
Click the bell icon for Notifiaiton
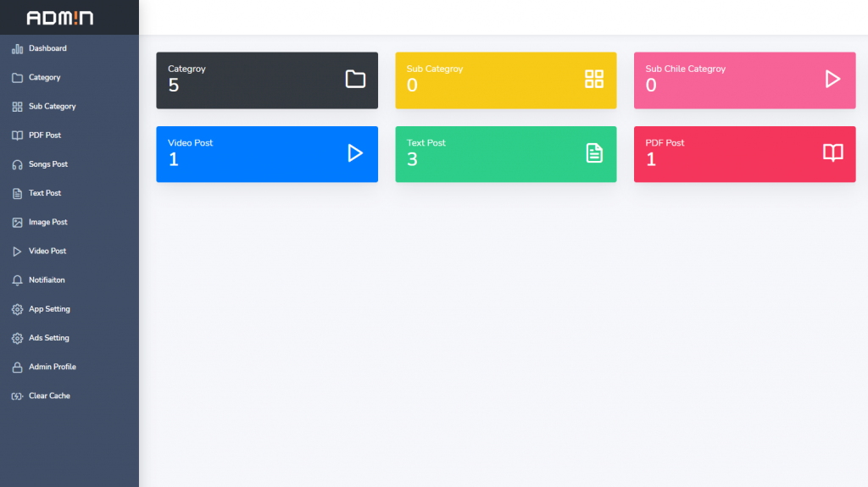[x=17, y=280]
